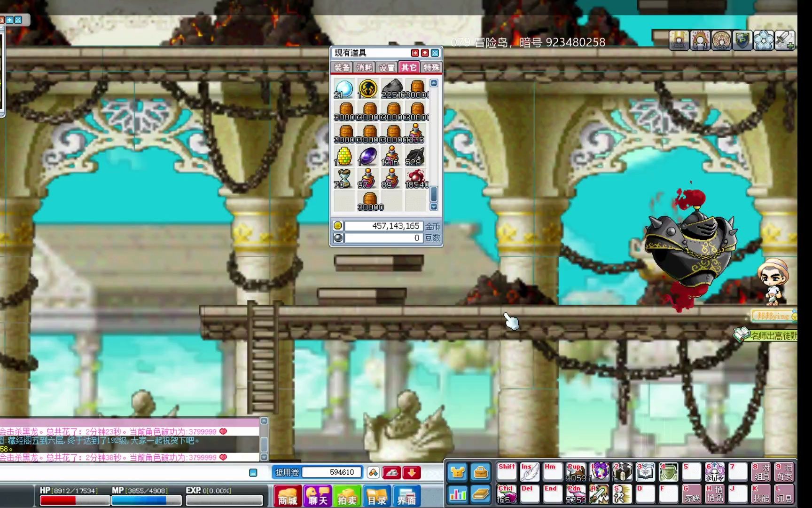This screenshot has width=812, height=508.
Task: Click the 抵用卷 voucher value field
Action: click(x=332, y=472)
